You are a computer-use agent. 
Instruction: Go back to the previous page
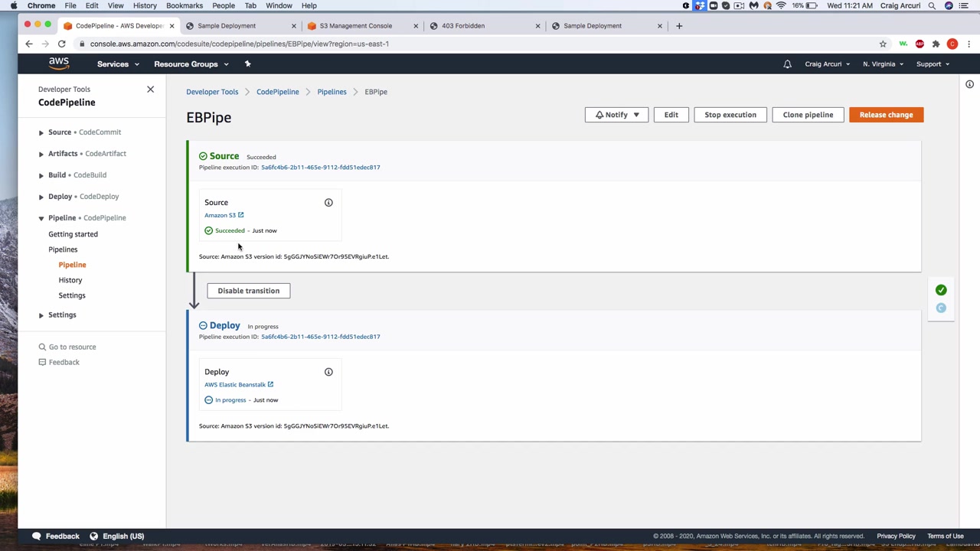coord(29,44)
